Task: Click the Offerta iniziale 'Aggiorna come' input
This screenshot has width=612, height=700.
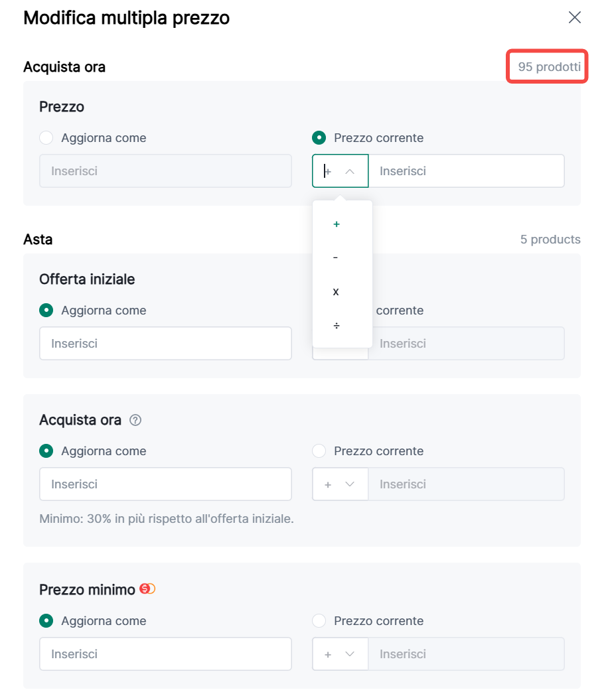Action: click(165, 344)
